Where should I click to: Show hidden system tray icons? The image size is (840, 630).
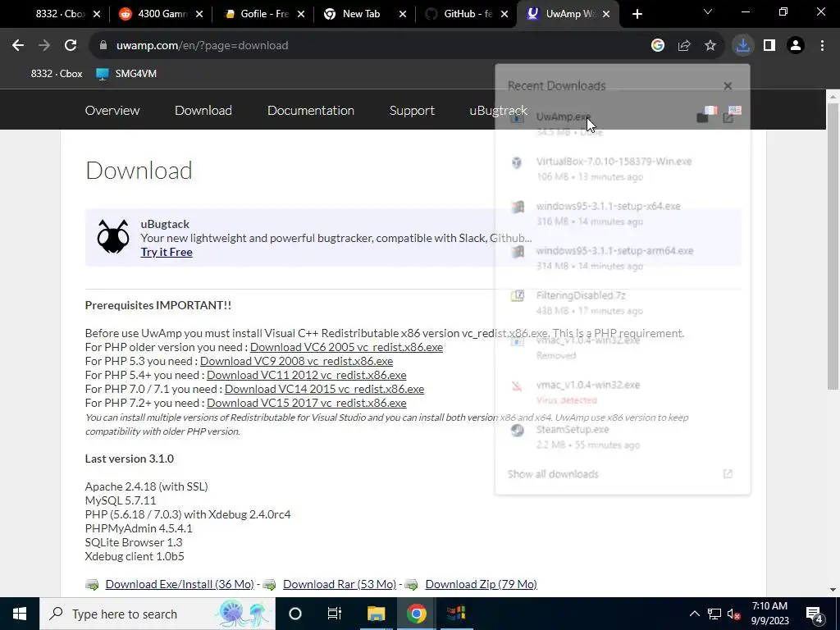tap(694, 614)
